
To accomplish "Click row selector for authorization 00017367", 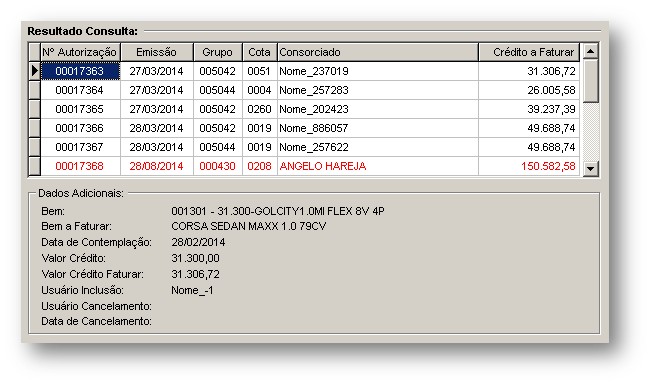I will pyautogui.click(x=34, y=147).
